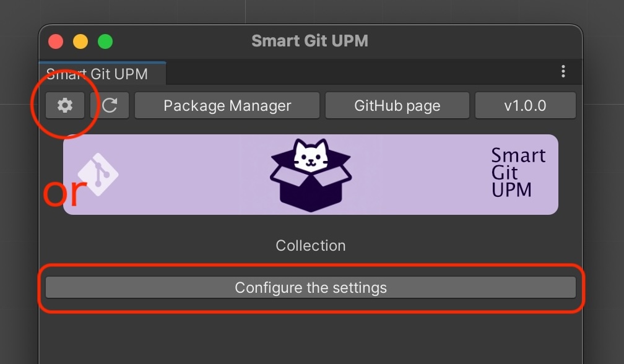
Task: Click the circled gear icon
Action: point(64,105)
